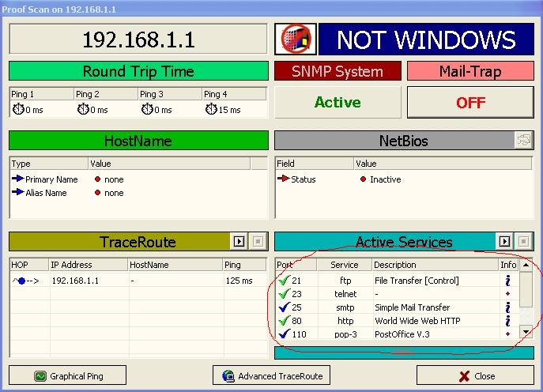Click Alias Name blue arrow icon
Viewport: 543px width, 392px height.
[x=17, y=192]
